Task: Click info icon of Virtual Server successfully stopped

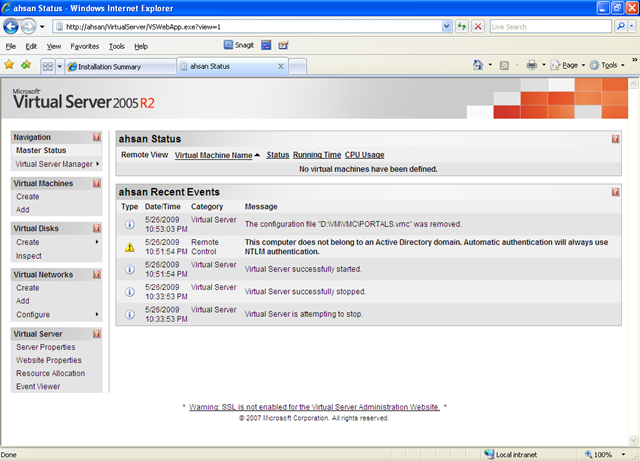Action: point(129,292)
